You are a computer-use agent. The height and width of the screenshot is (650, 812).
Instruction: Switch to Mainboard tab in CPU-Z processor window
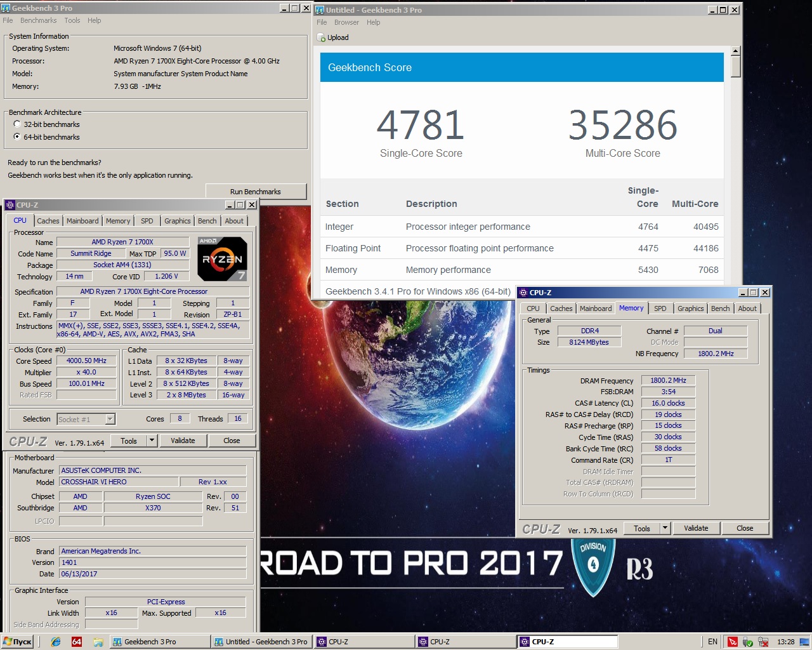(x=82, y=221)
